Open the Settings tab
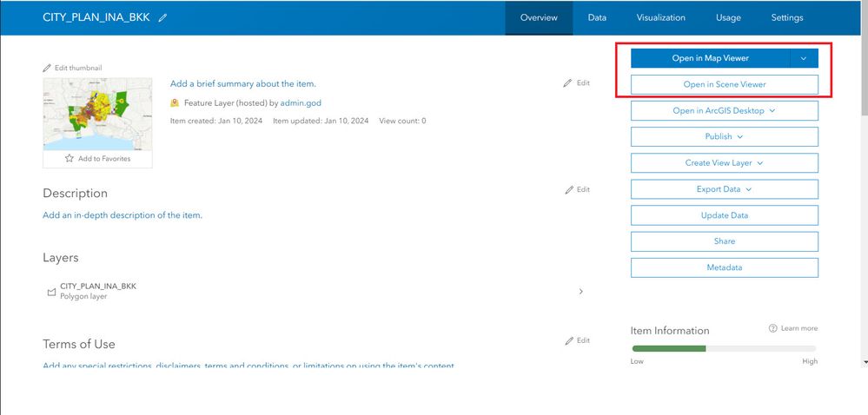Image resolution: width=868 pixels, height=415 pixels. click(786, 17)
